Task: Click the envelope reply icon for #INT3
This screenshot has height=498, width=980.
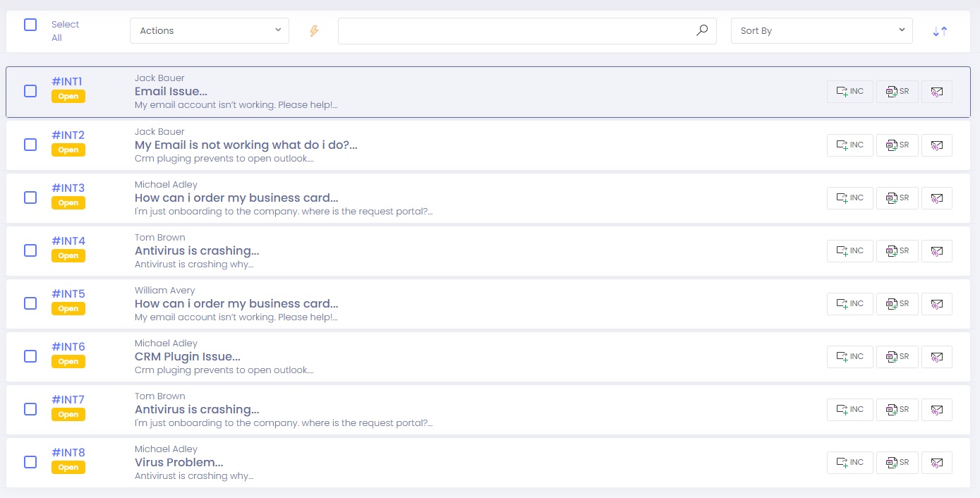Action: coord(936,198)
